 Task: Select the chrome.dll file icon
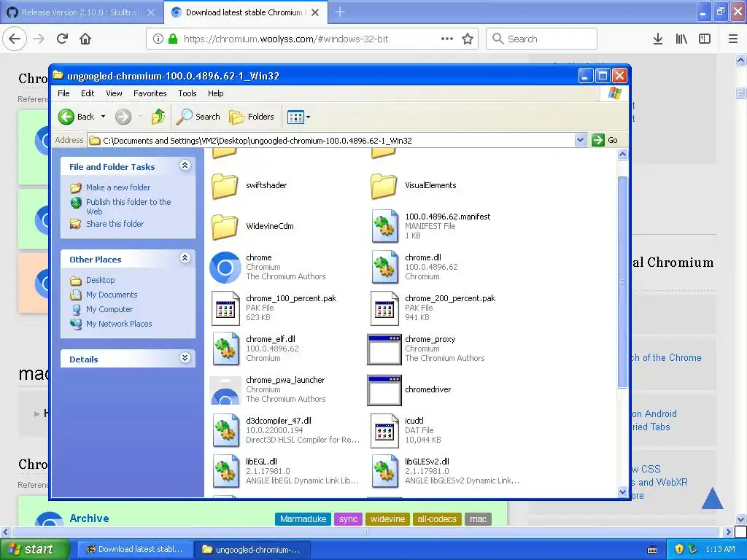click(x=384, y=267)
